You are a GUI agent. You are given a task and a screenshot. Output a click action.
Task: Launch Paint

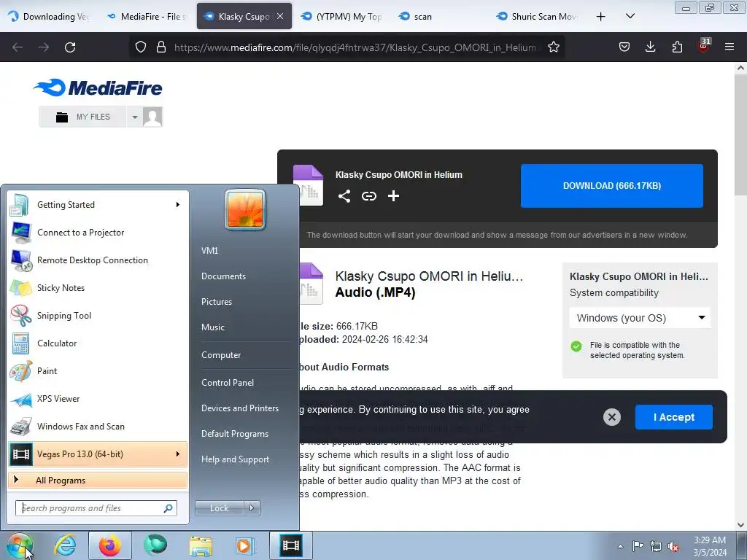[98, 371]
